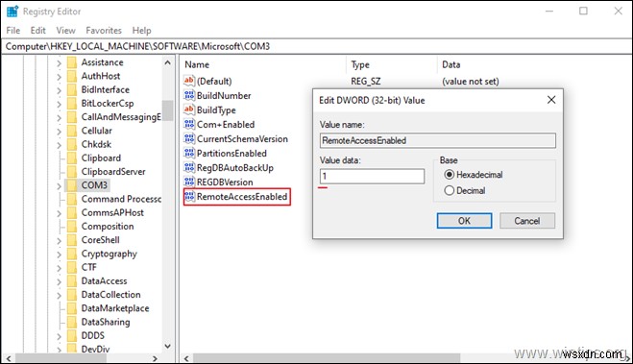Confirm the DWORD value with OK
This screenshot has height=364, width=633.
pyautogui.click(x=464, y=221)
